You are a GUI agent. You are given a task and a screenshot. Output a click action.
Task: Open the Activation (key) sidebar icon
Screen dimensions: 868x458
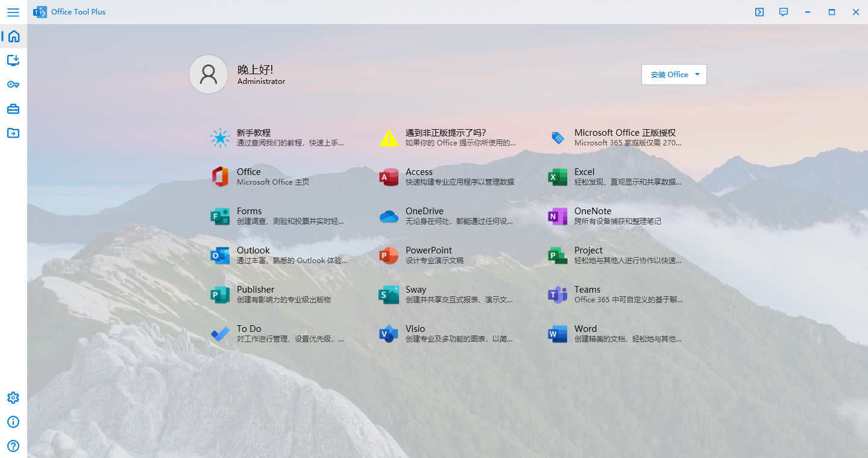(x=13, y=84)
